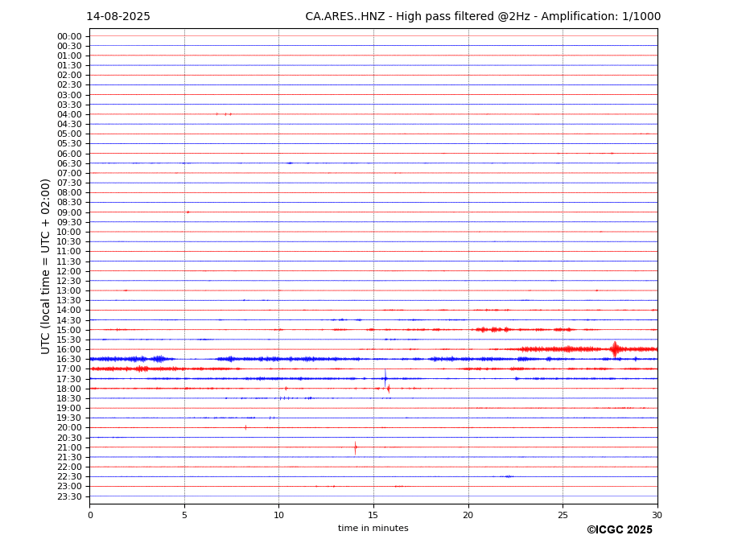Viewport: 746px width, 560px height.
Task: Click the 15:00 time row label
Action: (x=69, y=330)
